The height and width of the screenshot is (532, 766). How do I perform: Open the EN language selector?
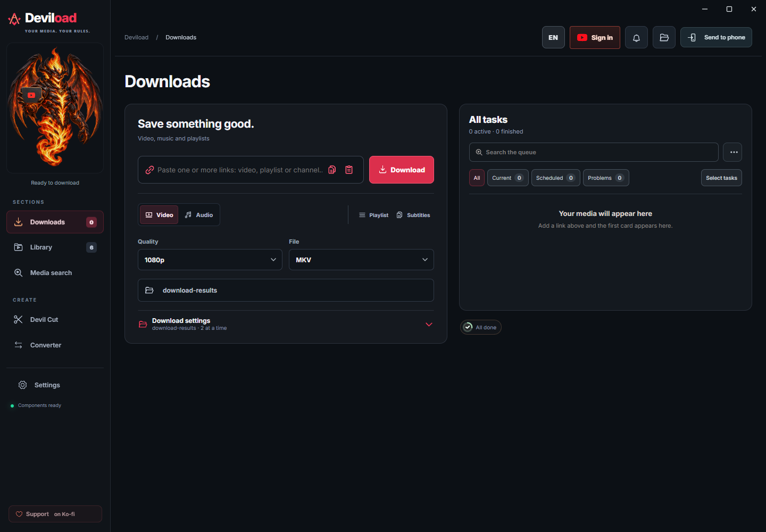coord(553,37)
